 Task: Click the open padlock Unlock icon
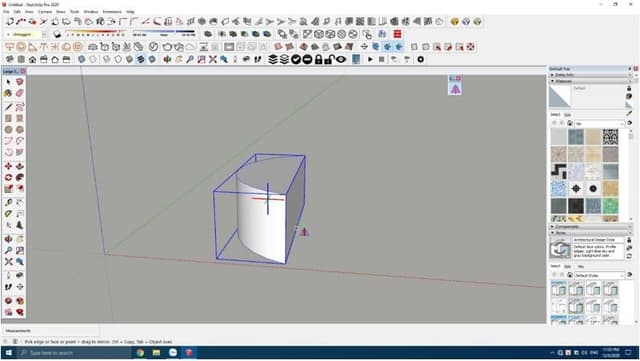(329, 59)
